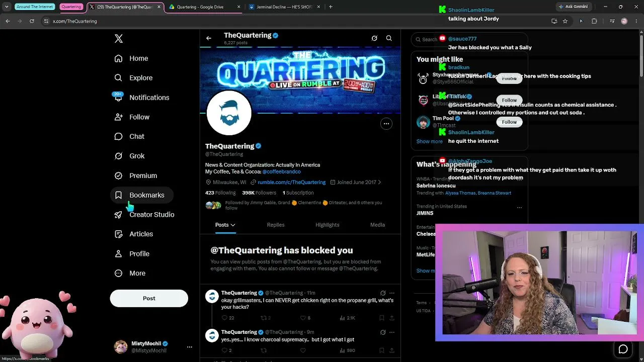Open more options for JIMINS trend
Image resolution: width=644 pixels, height=362 pixels.
tap(519, 207)
